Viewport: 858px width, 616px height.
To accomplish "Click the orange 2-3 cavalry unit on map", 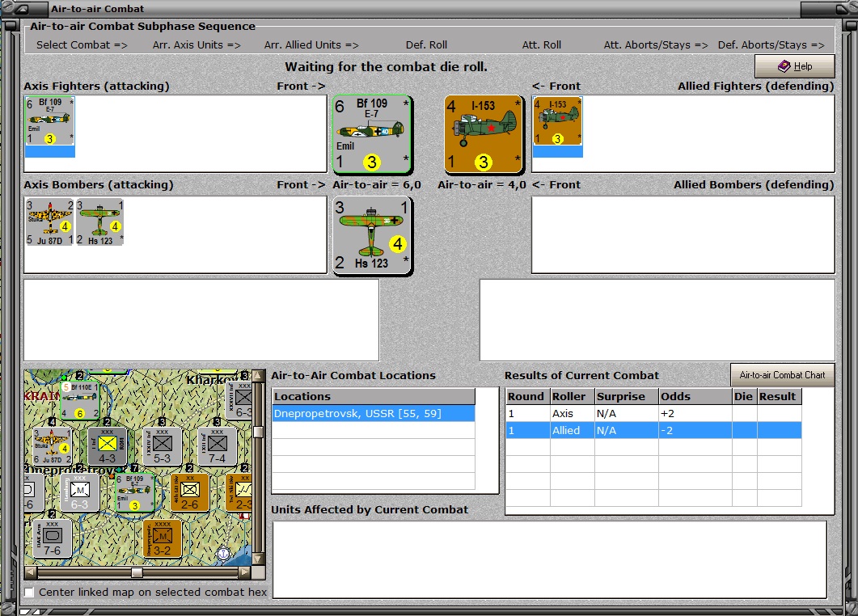I will (239, 492).
